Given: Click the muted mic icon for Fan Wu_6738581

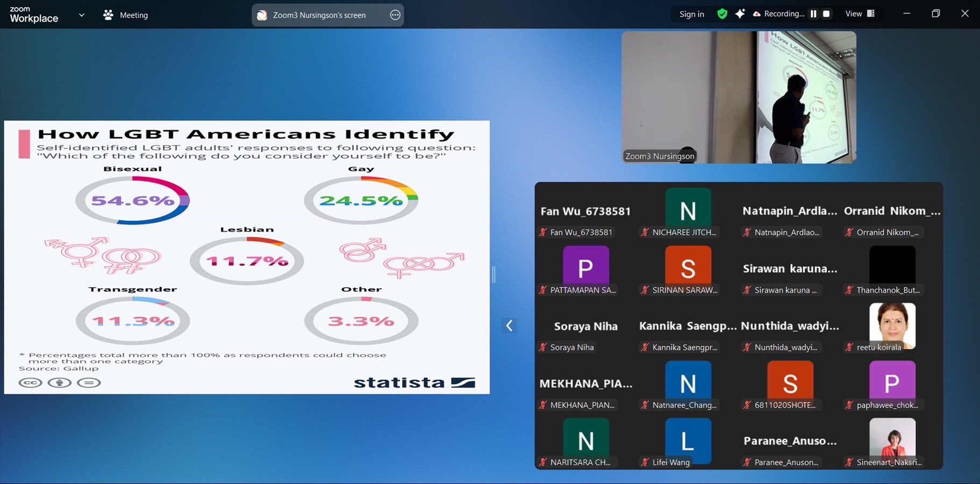Looking at the screenshot, I should pos(543,232).
